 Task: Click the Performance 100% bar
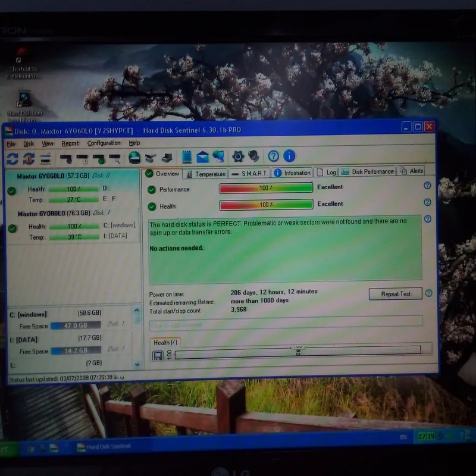266,188
